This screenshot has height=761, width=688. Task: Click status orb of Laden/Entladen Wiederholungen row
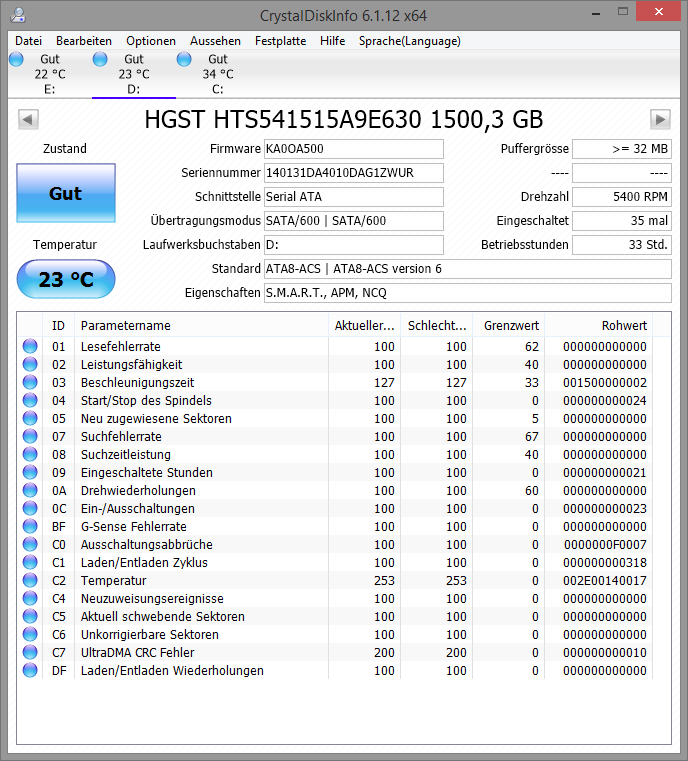30,670
